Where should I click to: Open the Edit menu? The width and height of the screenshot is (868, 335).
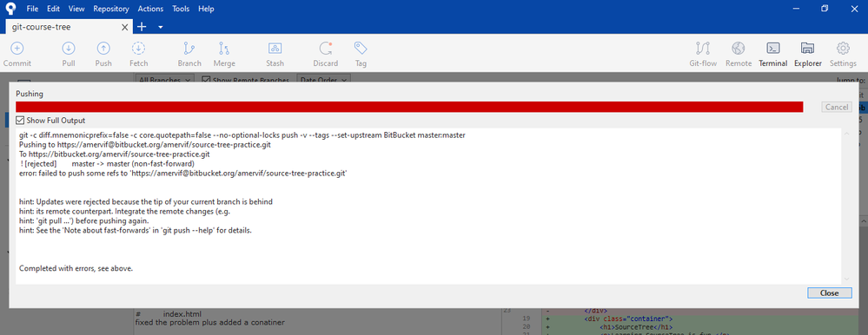tap(54, 9)
